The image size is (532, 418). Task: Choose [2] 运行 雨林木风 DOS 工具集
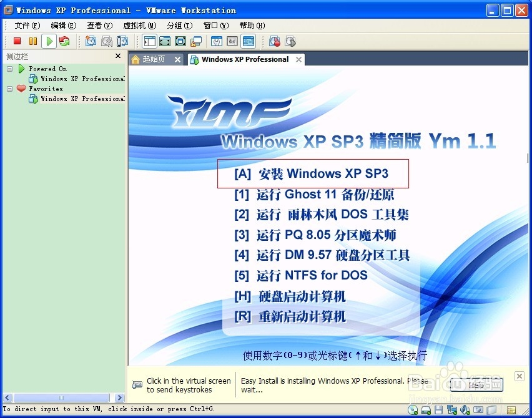click(322, 215)
